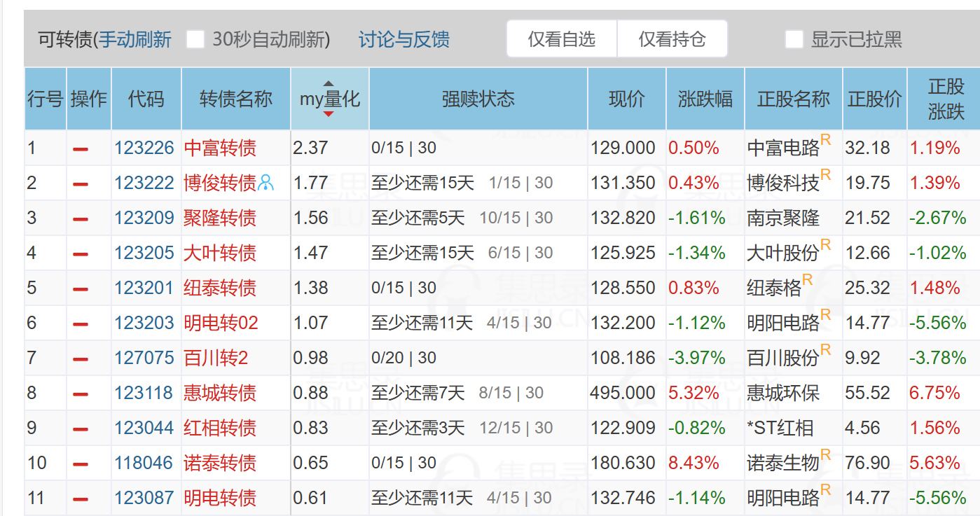Click the 仅看自选 button
This screenshot has height=516, width=980.
(562, 39)
